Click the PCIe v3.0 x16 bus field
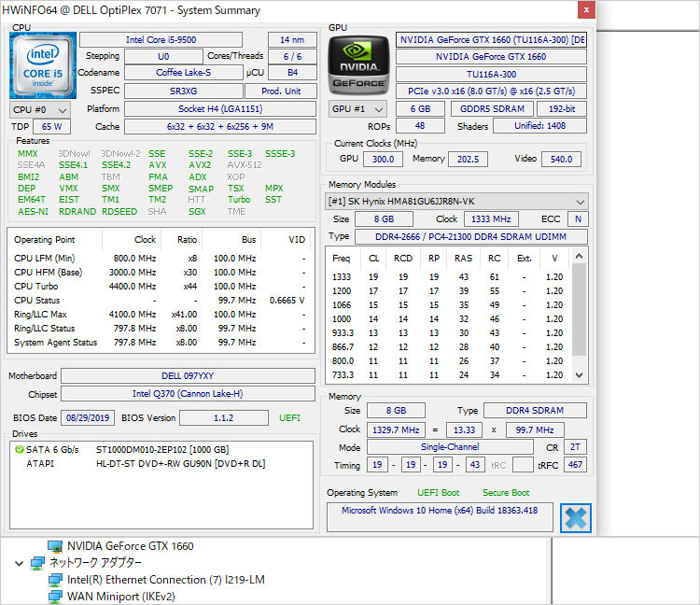The height and width of the screenshot is (605, 700). tap(491, 91)
